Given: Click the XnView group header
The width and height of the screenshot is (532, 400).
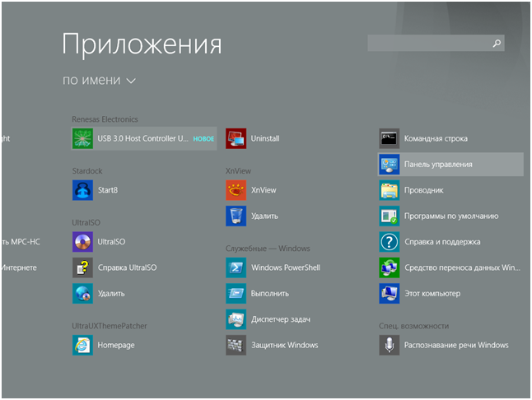Looking at the screenshot, I should (x=238, y=171).
